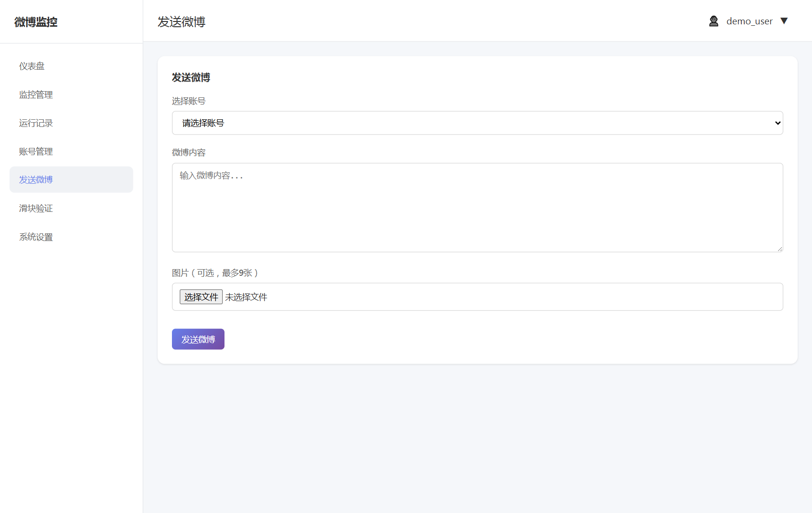Go to 系统设置 in the sidebar
Viewport: 812px width, 513px height.
(71, 237)
